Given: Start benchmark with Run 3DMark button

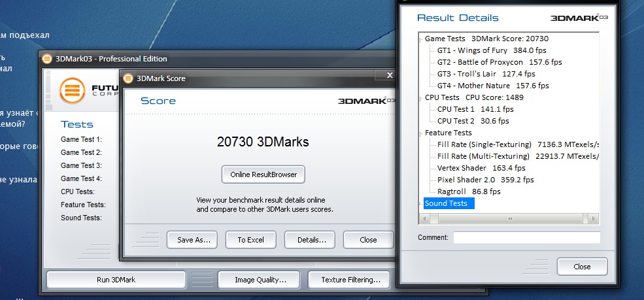Looking at the screenshot, I should 116,280.
